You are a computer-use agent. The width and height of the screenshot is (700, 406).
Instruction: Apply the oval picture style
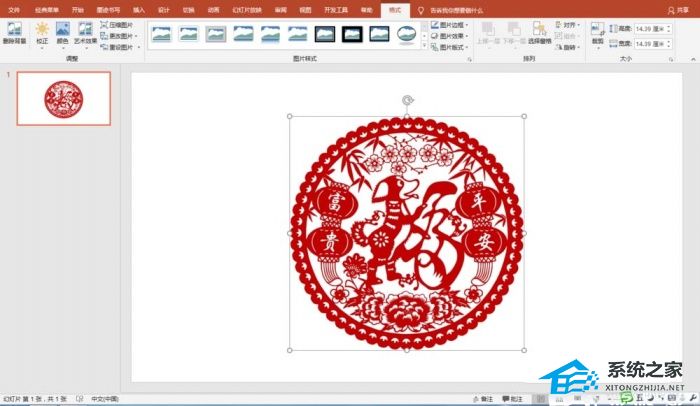406,34
